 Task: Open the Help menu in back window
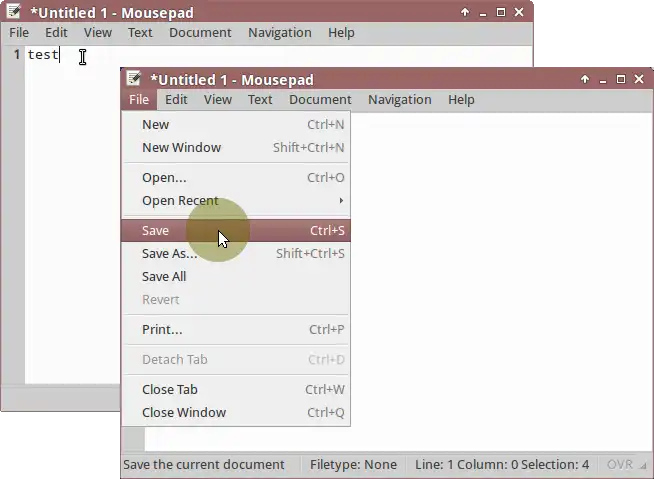pyautogui.click(x=341, y=33)
